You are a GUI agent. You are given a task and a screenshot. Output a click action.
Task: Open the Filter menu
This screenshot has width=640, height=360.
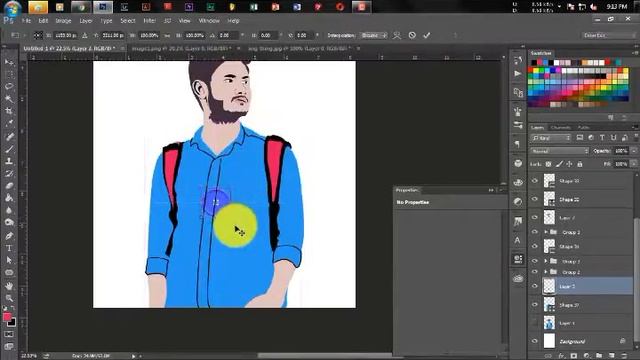click(149, 20)
